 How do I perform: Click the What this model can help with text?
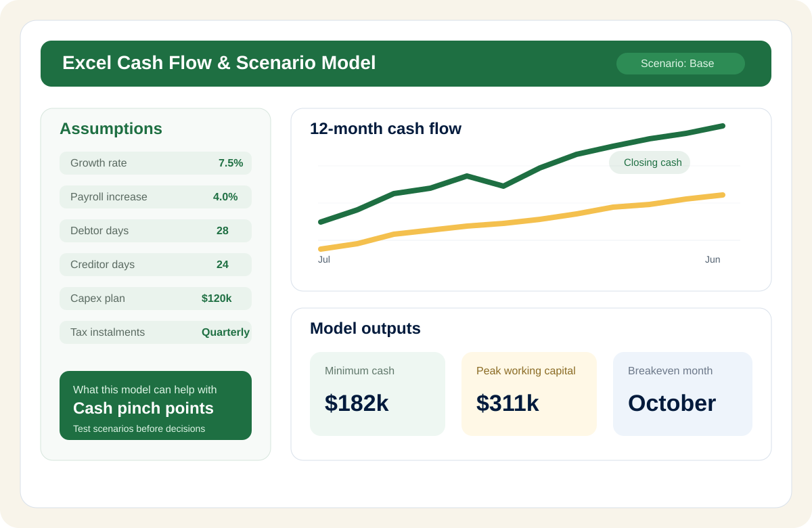point(145,390)
